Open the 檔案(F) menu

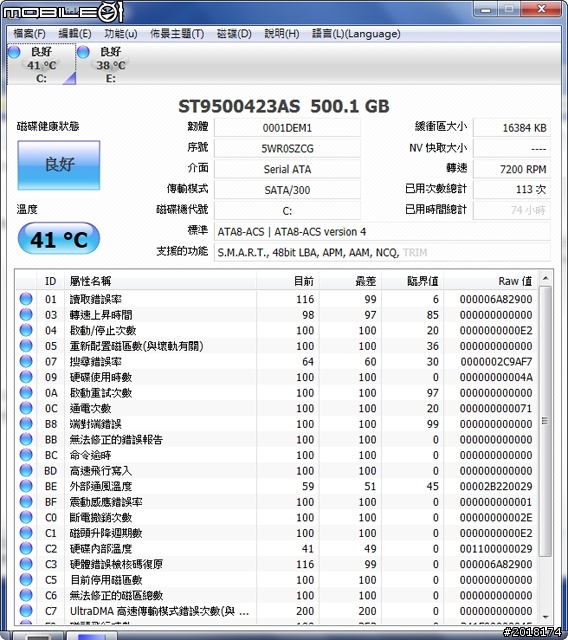29,33
